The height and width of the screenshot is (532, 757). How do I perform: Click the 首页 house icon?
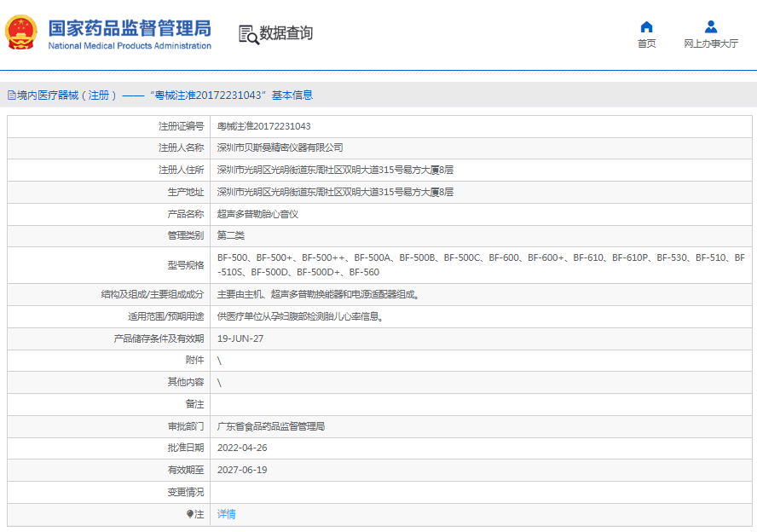pyautogui.click(x=646, y=26)
